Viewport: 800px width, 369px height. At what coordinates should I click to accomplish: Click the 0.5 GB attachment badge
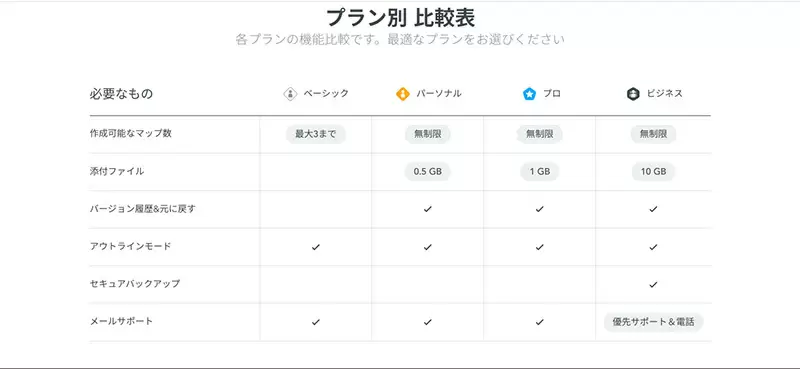(428, 172)
